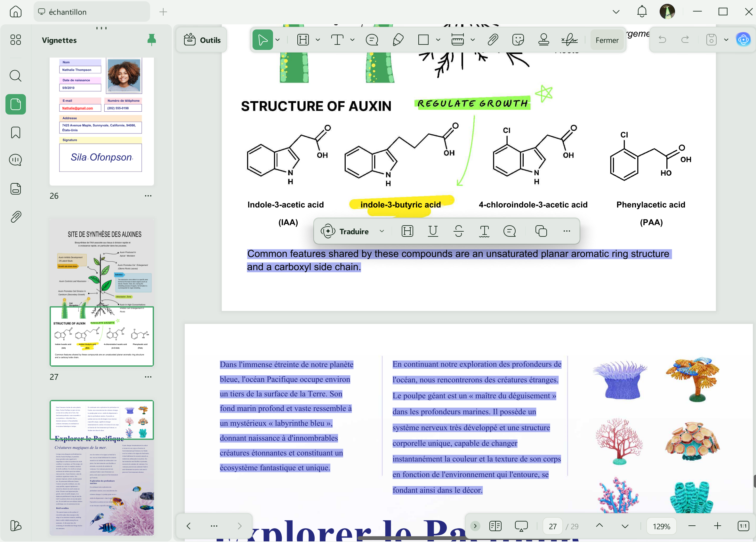Click the attach file paperclip toolbar icon

coord(493,40)
